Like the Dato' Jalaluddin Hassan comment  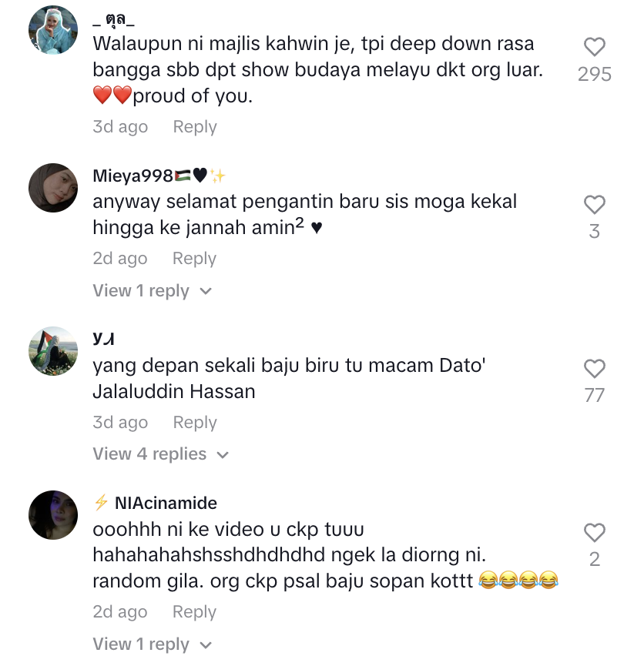(594, 368)
